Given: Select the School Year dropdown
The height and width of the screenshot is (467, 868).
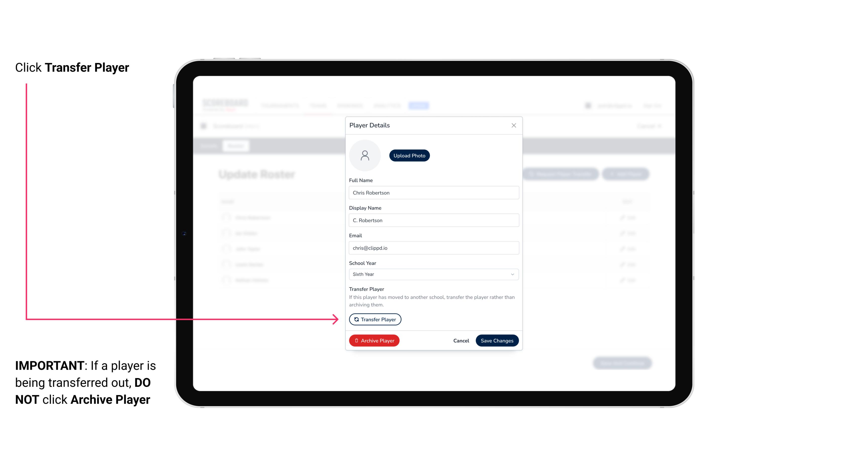Looking at the screenshot, I should (433, 274).
